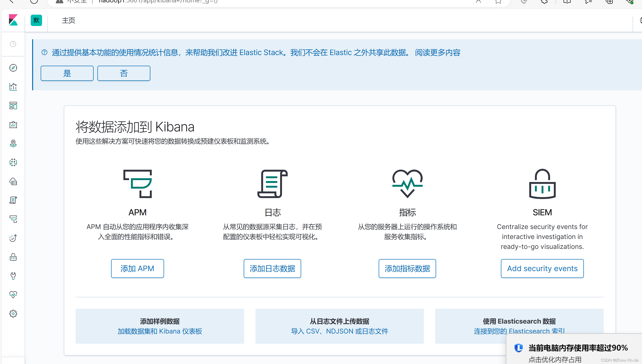Open Visualize chart icon in sidebar
The image size is (642, 364).
[13, 87]
